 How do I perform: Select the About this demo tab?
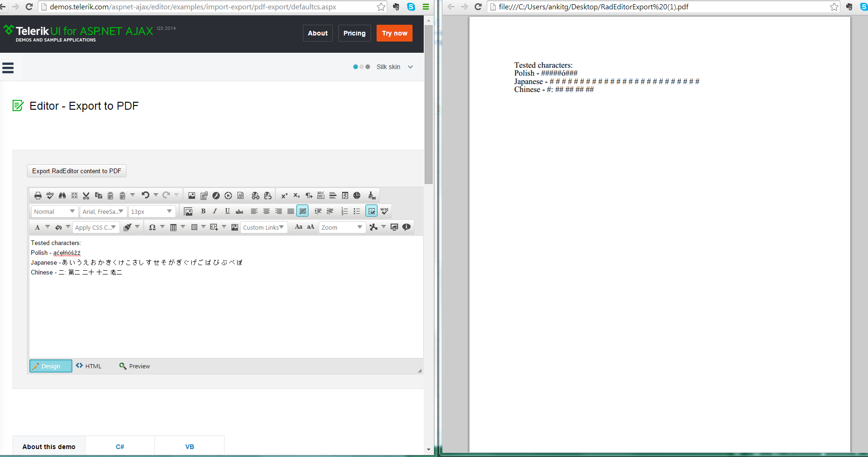point(49,447)
